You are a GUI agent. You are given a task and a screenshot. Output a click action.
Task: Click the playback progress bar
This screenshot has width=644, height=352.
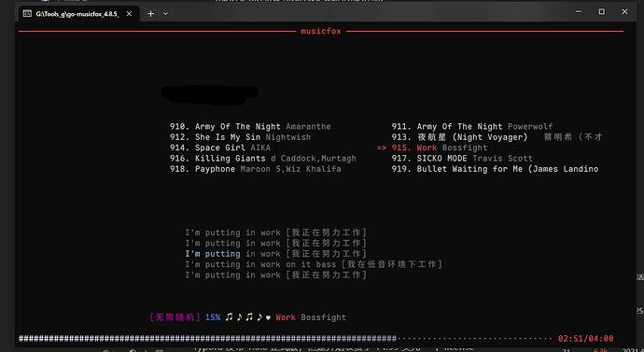[x=286, y=339]
